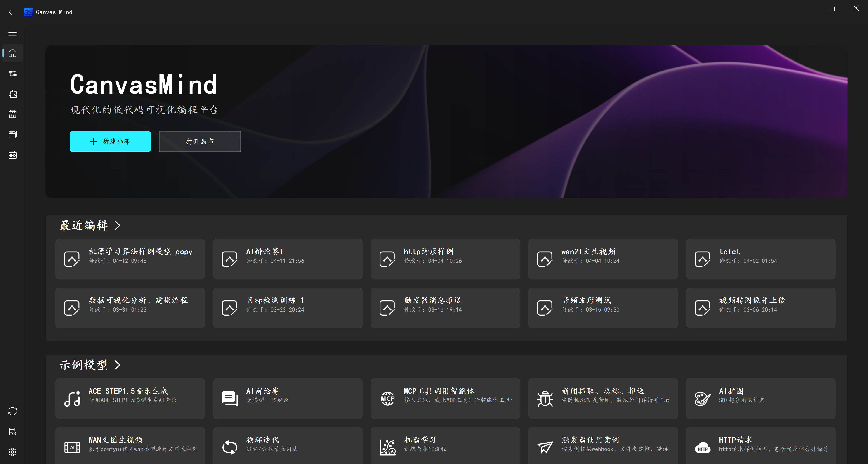Click canvas icon of http请求样例 card
Screen dimensions: 868x464
[387, 259]
